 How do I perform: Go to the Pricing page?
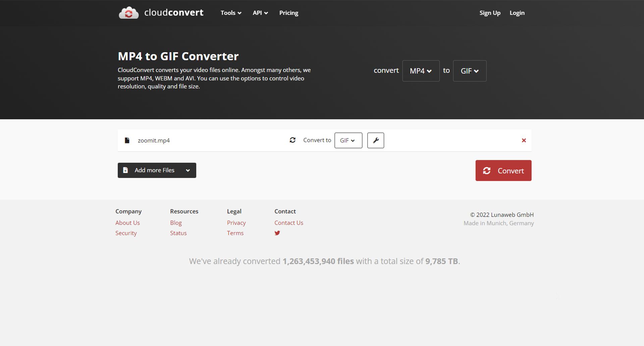point(288,13)
